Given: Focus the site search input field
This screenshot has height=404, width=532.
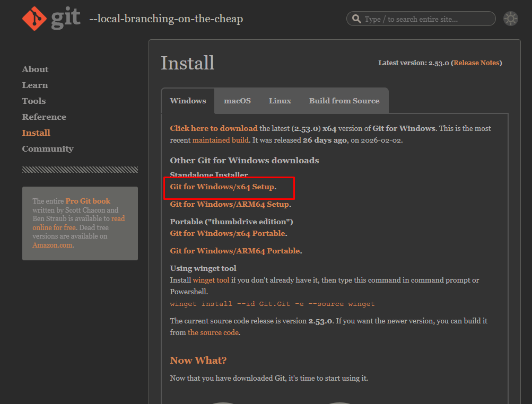Looking at the screenshot, I should click(421, 19).
